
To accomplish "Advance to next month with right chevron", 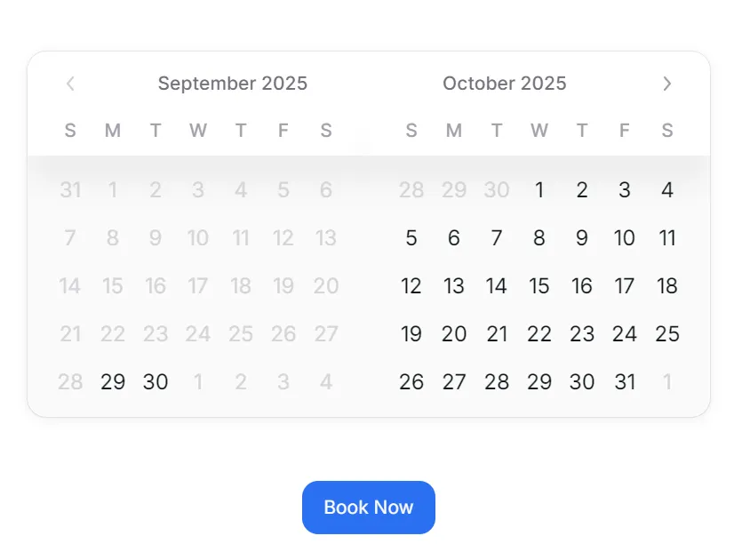I will (x=667, y=84).
